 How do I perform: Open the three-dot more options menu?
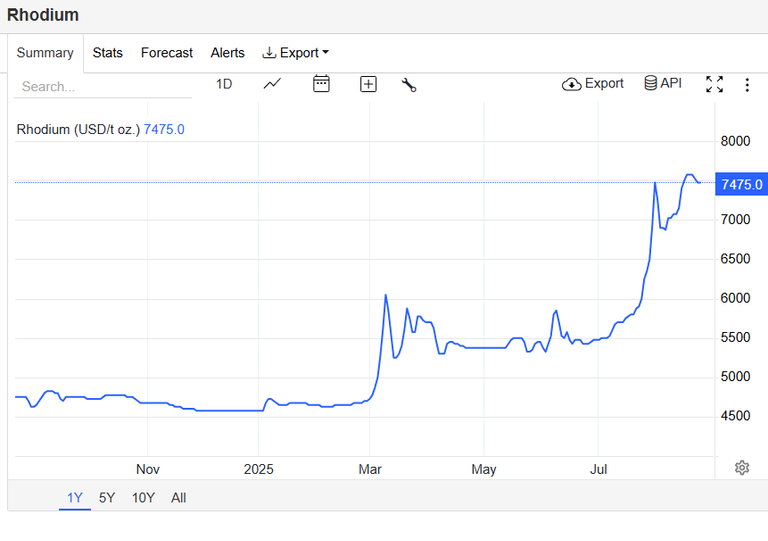[x=747, y=85]
